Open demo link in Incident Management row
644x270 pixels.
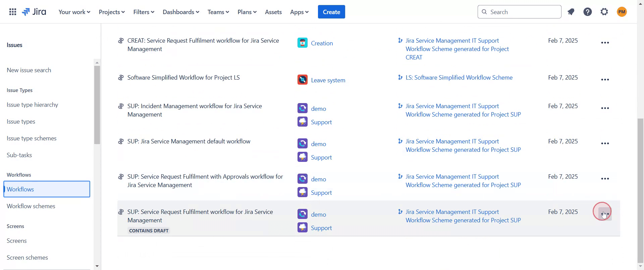pyautogui.click(x=318, y=109)
